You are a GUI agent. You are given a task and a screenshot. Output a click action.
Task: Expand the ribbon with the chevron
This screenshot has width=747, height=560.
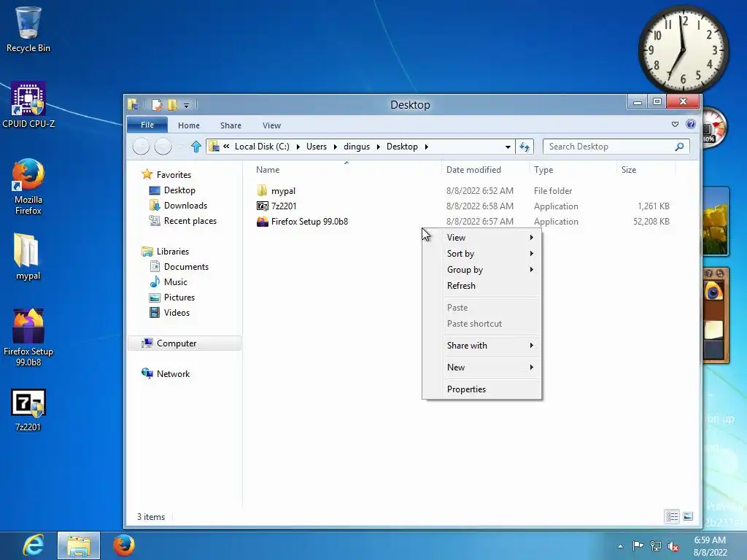coord(675,124)
